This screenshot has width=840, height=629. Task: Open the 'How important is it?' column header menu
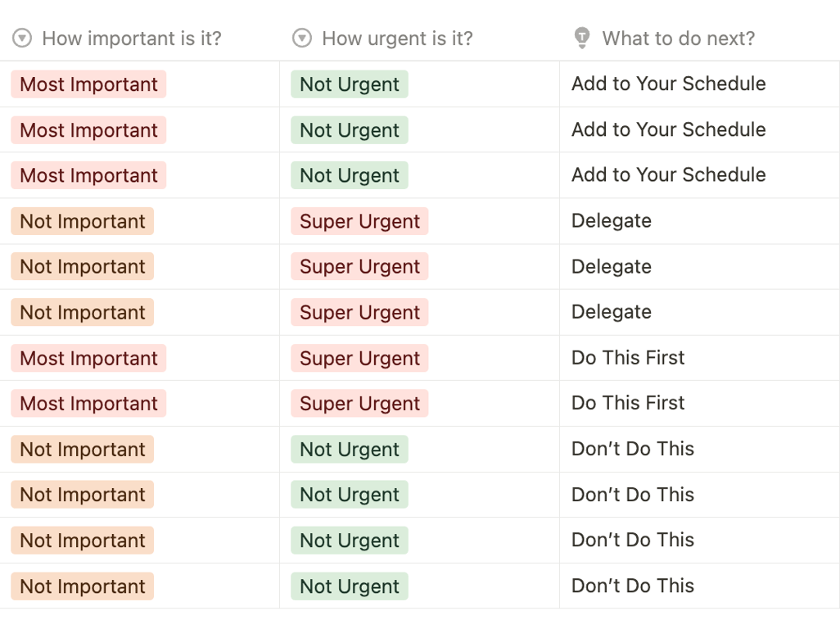click(x=140, y=38)
